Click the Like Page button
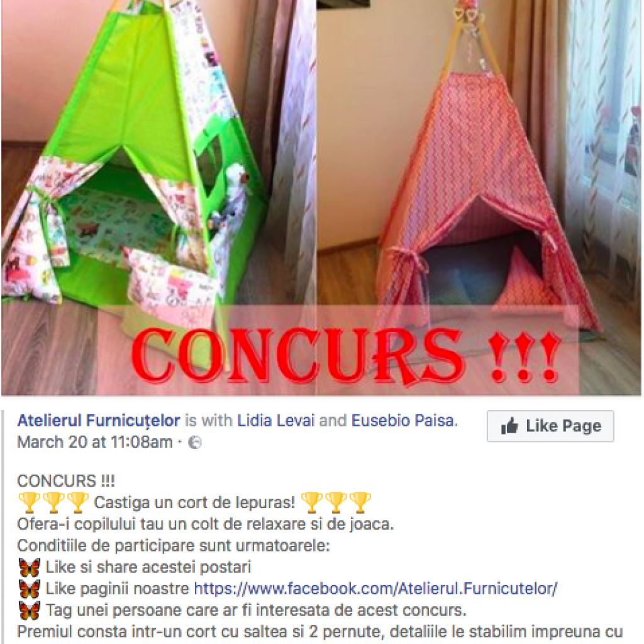The width and height of the screenshot is (644, 644). click(550, 426)
